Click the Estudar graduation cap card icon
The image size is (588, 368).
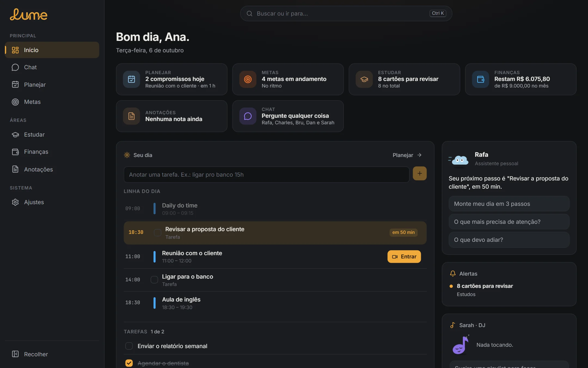pyautogui.click(x=364, y=79)
